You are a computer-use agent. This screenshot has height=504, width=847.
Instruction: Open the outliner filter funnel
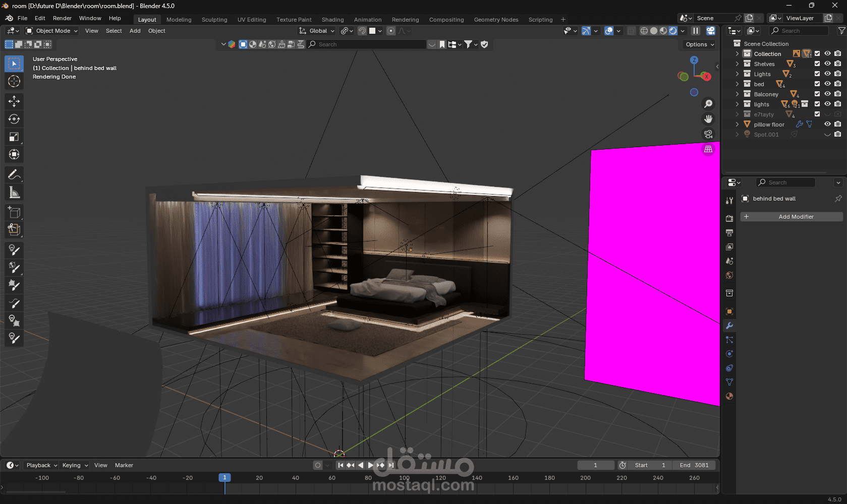[x=841, y=31]
